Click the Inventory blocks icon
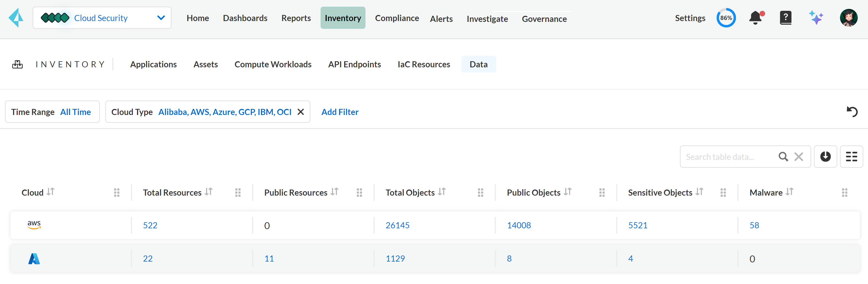This screenshot has width=868, height=284. click(17, 64)
